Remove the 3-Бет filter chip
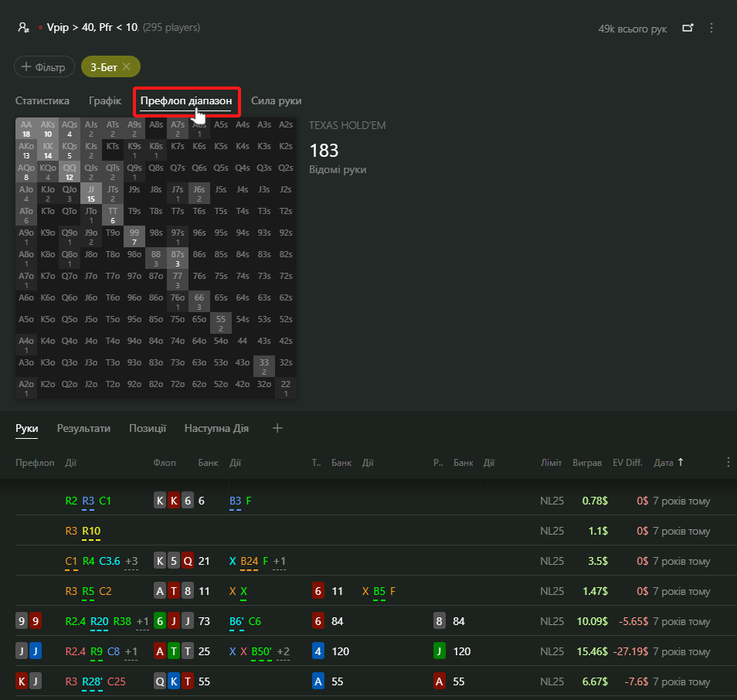The width and height of the screenshot is (737, 700). tap(127, 66)
